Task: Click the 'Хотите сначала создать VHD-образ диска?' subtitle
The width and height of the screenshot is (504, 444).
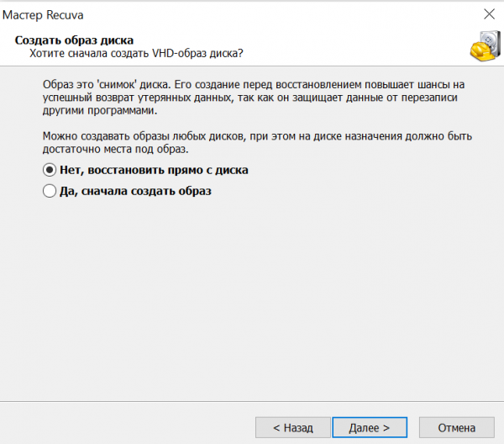Action: [x=136, y=53]
